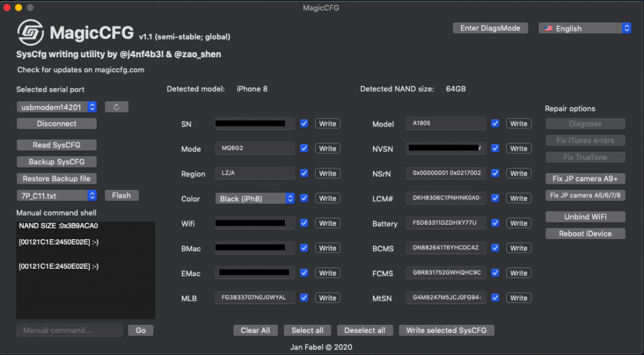The image size is (644, 355).
Task: Open the English language selector
Action: click(x=585, y=28)
